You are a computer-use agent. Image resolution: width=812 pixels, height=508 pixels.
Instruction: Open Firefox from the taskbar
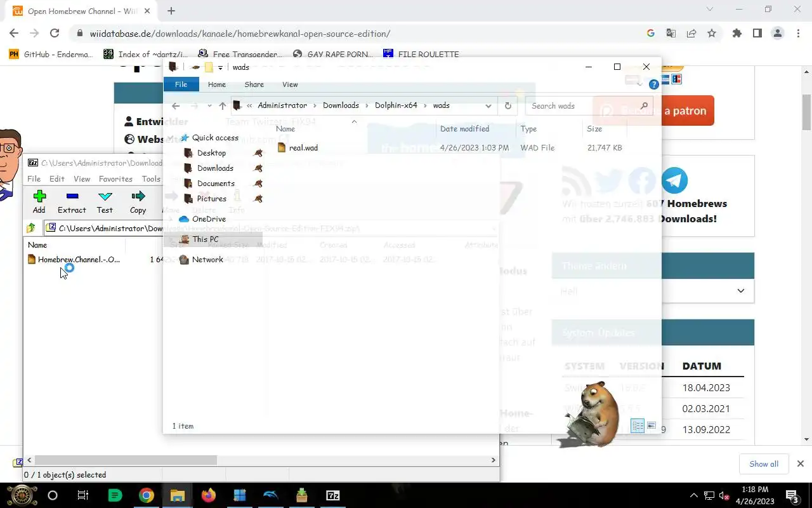click(x=208, y=495)
